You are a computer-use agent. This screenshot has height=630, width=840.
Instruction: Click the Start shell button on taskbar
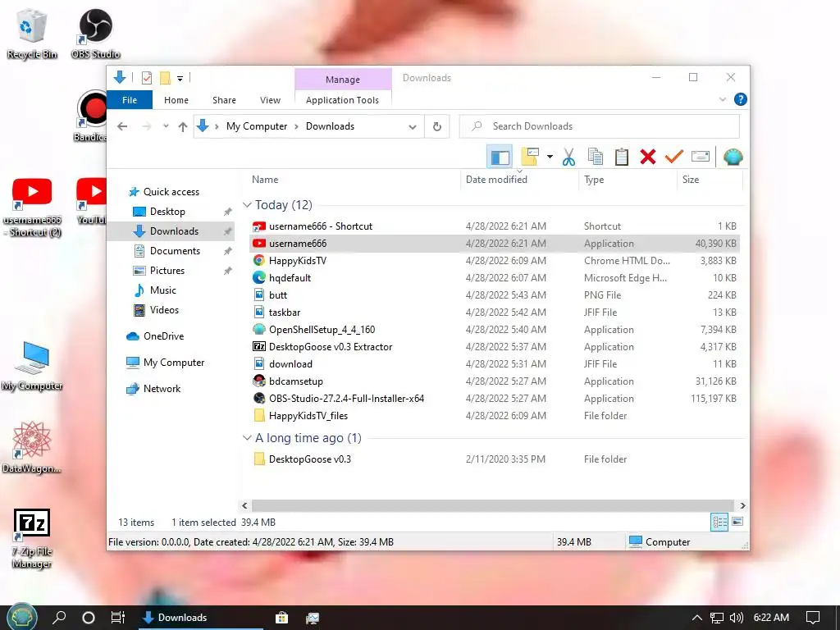(x=21, y=618)
